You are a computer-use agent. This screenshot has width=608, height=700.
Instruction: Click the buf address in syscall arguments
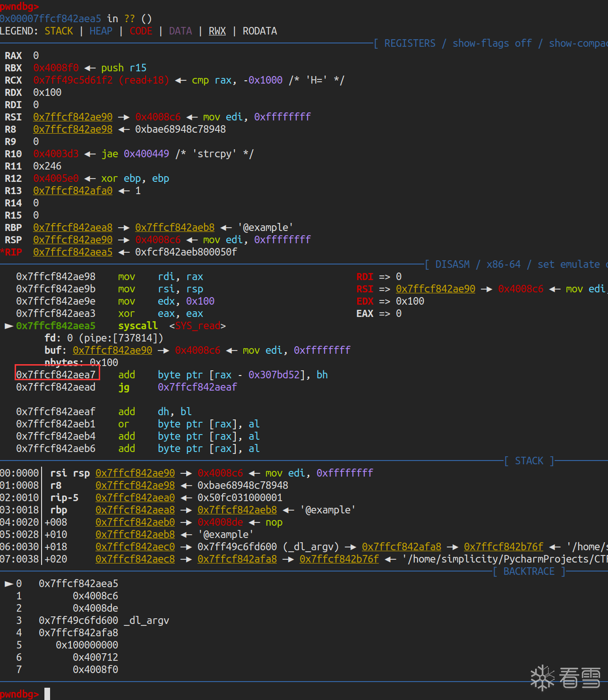coord(112,350)
